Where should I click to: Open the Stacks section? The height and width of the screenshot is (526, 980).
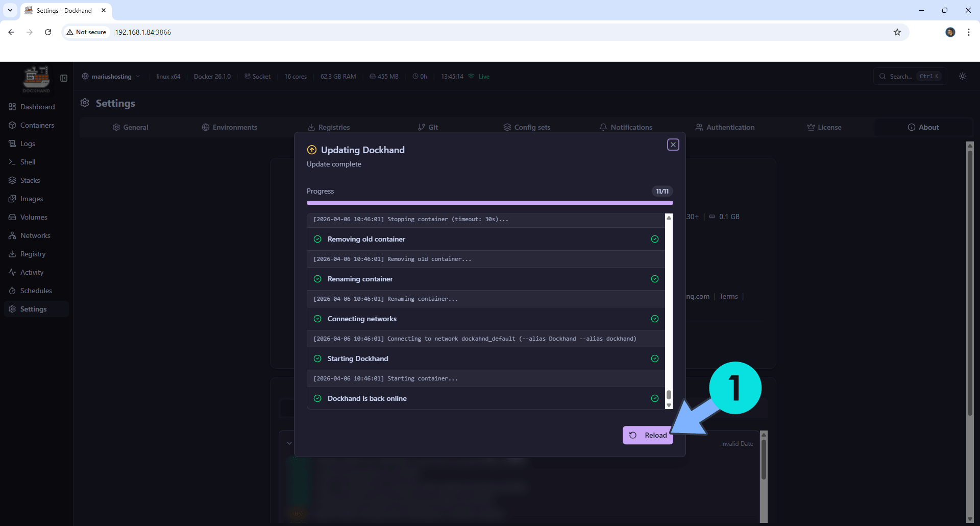[x=30, y=180]
